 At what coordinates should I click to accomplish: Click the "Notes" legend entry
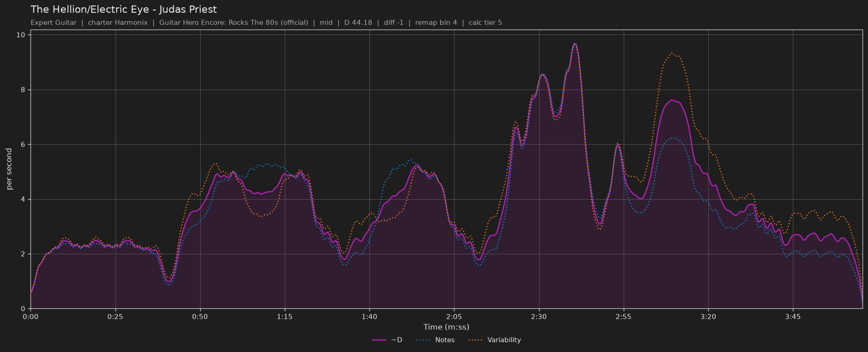[435, 340]
